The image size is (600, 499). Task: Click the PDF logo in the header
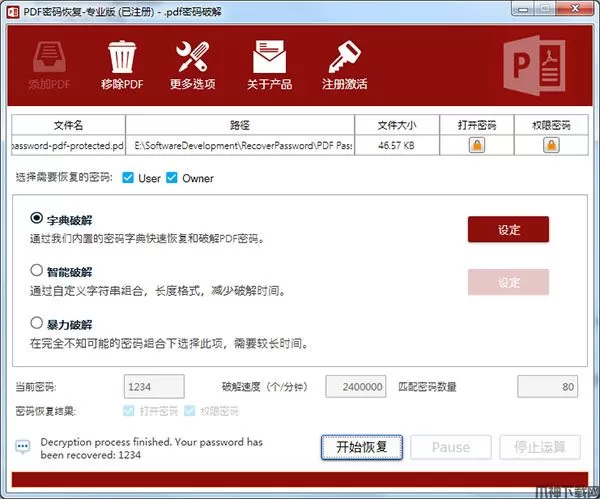tap(535, 66)
